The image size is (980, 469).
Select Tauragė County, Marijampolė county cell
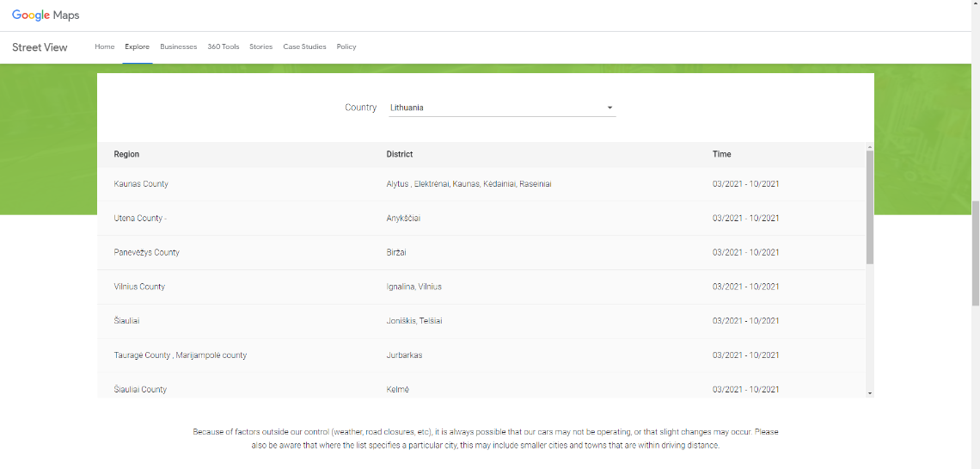click(x=180, y=355)
